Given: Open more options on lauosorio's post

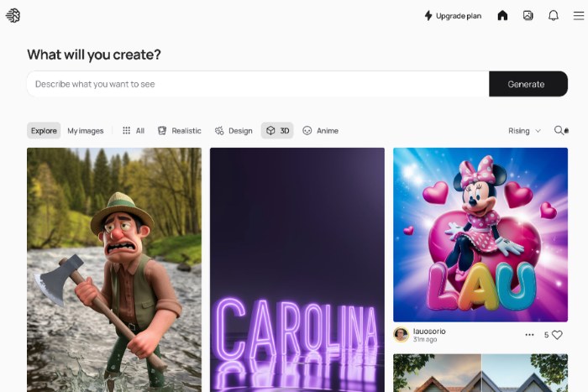Looking at the screenshot, I should [529, 335].
